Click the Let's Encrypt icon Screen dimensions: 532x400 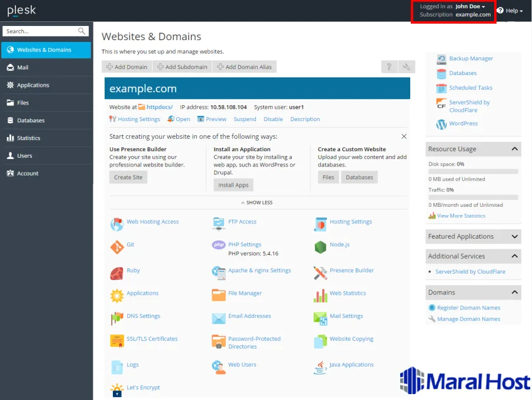click(x=117, y=390)
